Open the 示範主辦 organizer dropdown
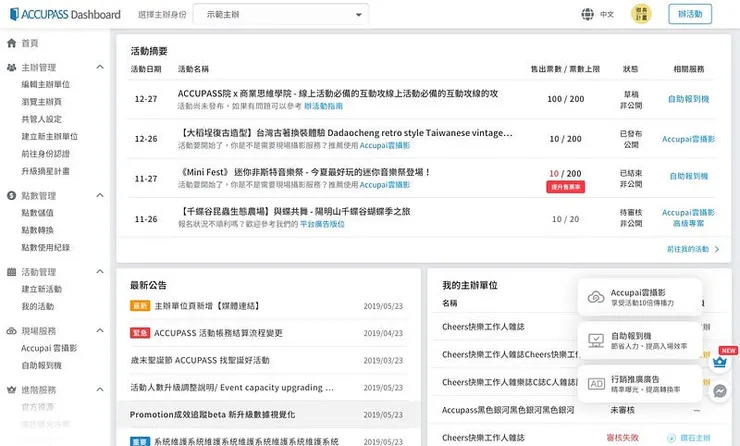The width and height of the screenshot is (740, 446). (281, 15)
